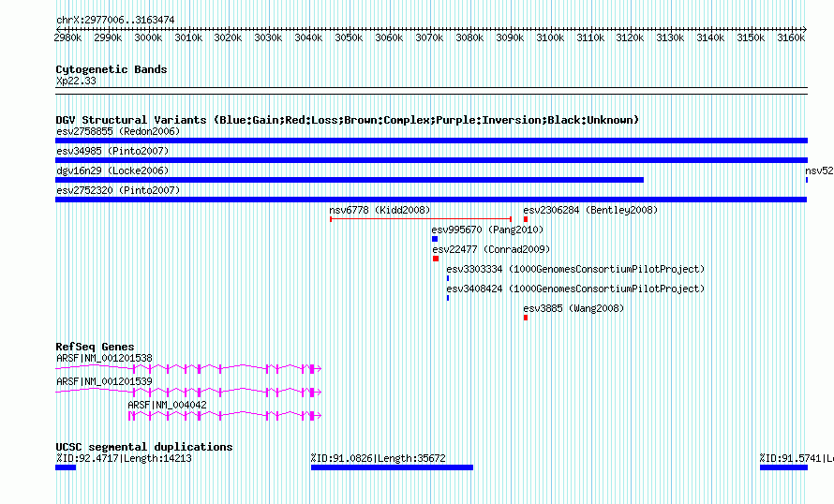The height and width of the screenshot is (504, 834).
Task: Click the esv3408424 1000Genomes variant label
Action: (x=575, y=289)
